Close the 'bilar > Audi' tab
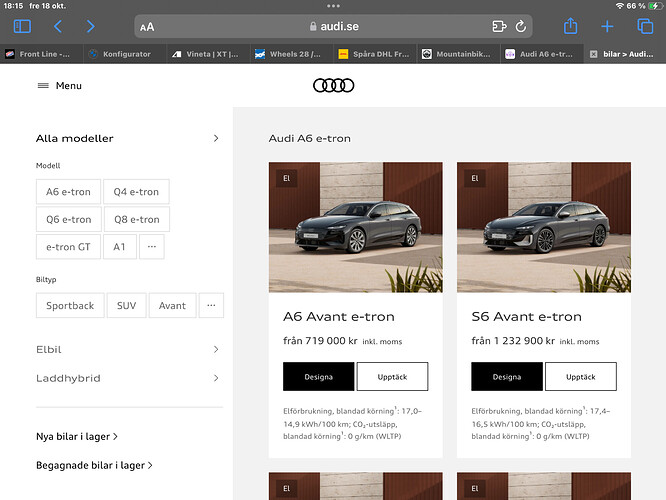This screenshot has height=500, width=666. tap(594, 54)
